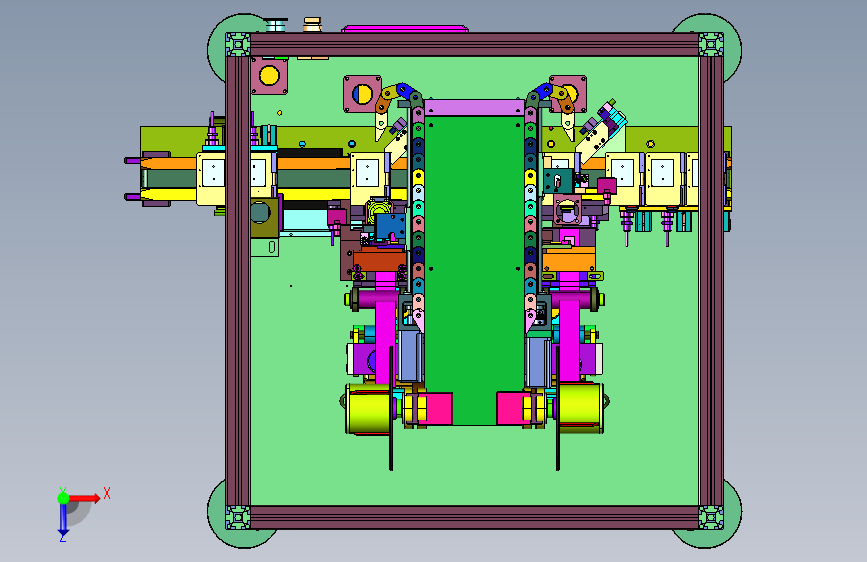867x562 pixels.
Task: Click the red X axis arrow of triad
Action: point(85,498)
